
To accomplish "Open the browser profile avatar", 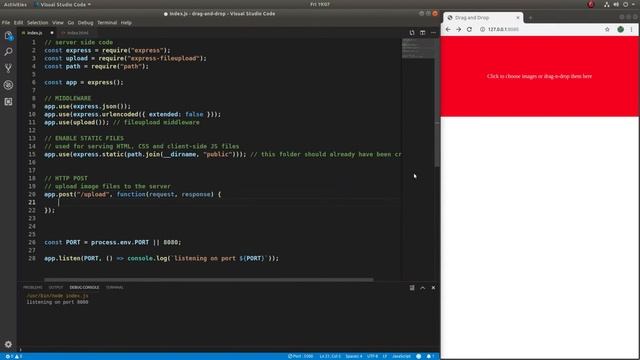I will point(620,29).
